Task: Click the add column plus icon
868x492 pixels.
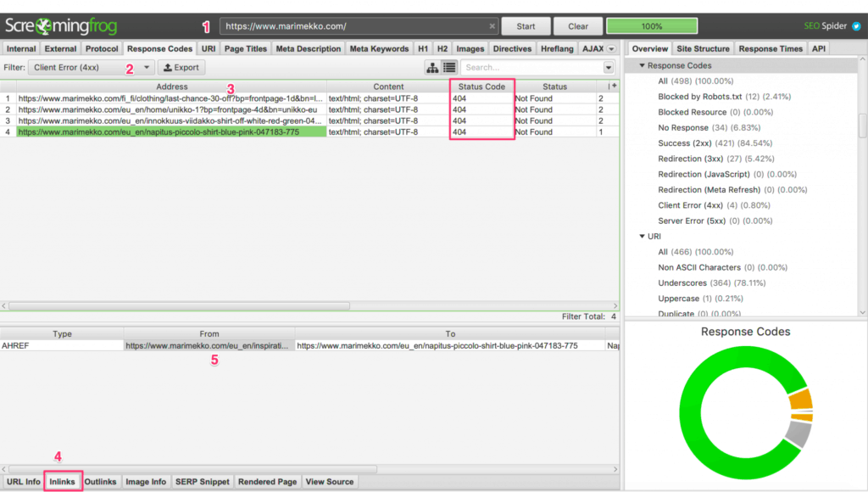Action: (x=614, y=86)
